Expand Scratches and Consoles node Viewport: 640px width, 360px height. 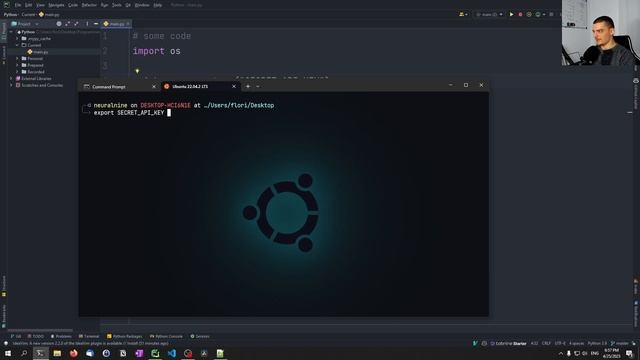pyautogui.click(x=11, y=85)
